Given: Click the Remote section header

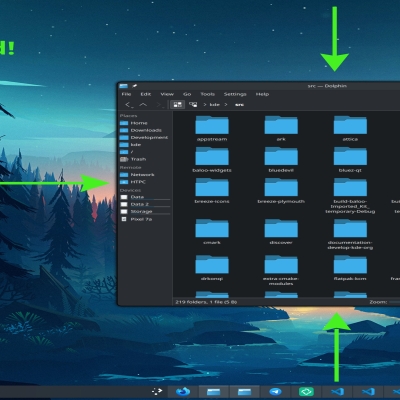Looking at the screenshot, I should [x=130, y=167].
